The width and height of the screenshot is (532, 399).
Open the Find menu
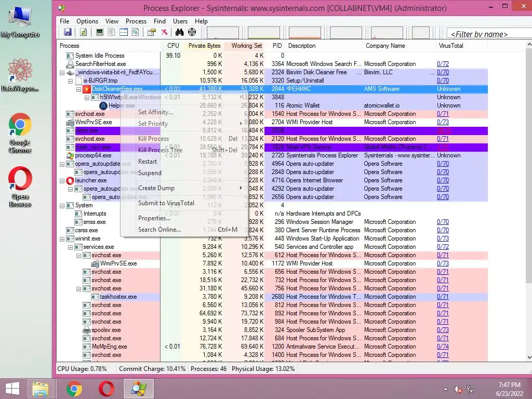tap(159, 21)
